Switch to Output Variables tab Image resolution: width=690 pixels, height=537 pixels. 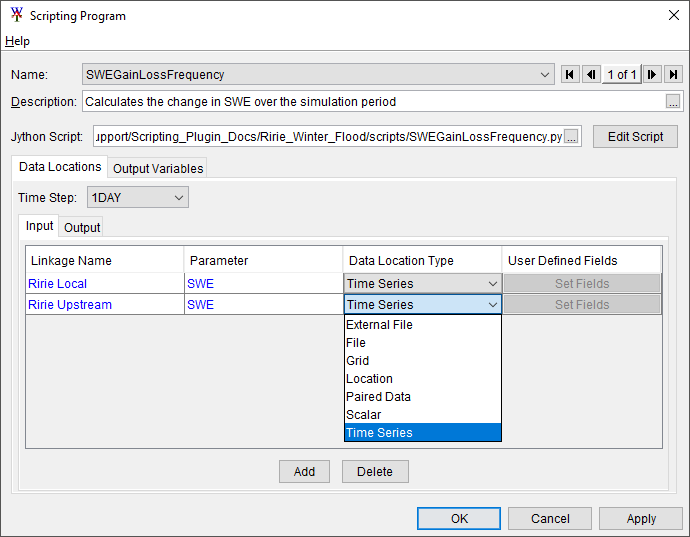158,168
